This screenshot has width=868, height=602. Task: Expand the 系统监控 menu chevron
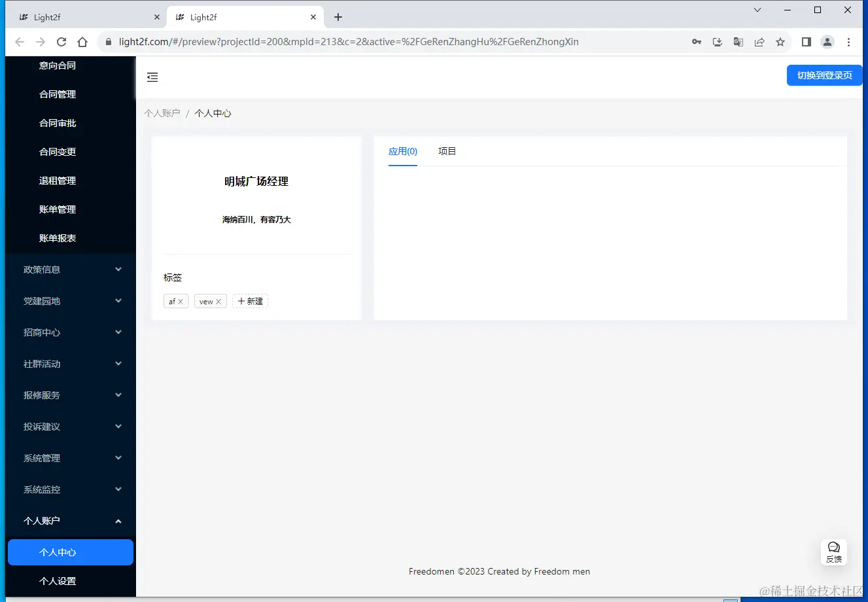(x=118, y=489)
